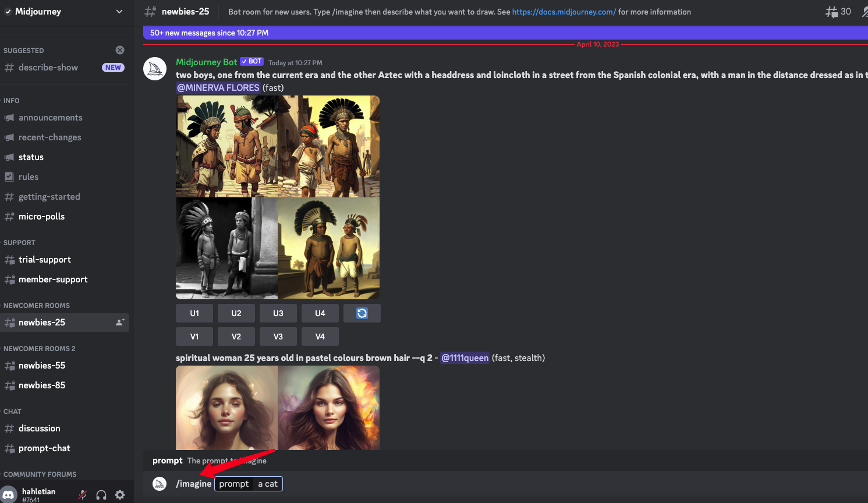Click the re-roll refresh icon button
Image resolution: width=868 pixels, height=503 pixels.
(x=362, y=313)
